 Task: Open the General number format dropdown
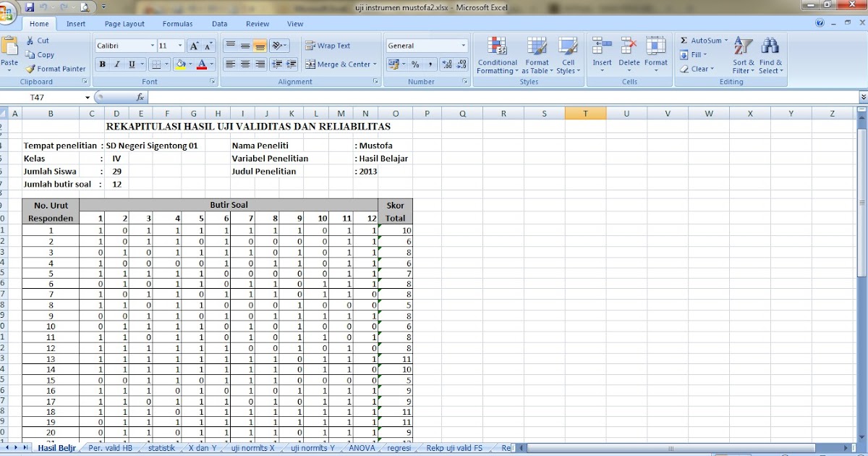464,46
